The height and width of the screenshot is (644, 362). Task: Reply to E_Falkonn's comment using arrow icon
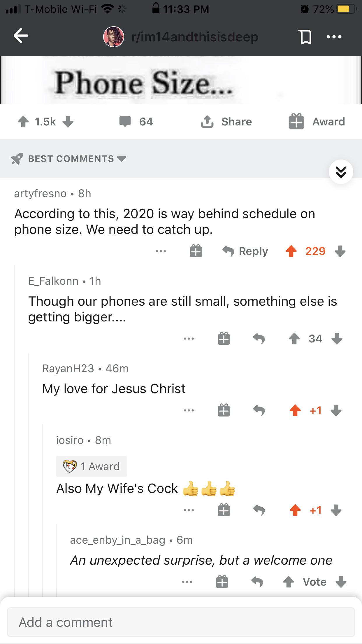259,339
